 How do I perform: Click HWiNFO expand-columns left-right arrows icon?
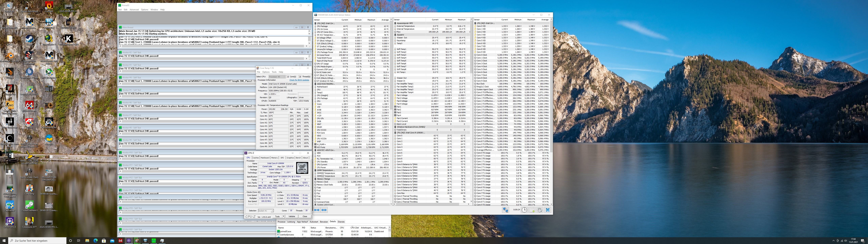point(317,210)
